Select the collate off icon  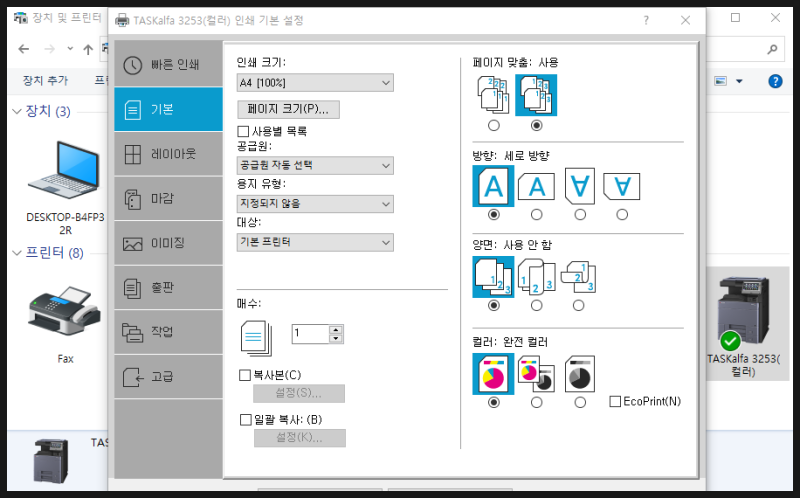coord(493,95)
